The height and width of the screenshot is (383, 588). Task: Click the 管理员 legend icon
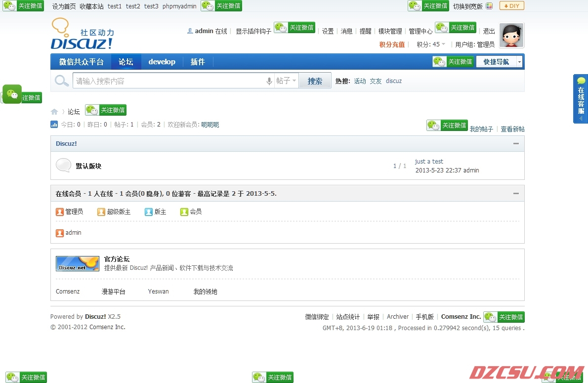[60, 212]
